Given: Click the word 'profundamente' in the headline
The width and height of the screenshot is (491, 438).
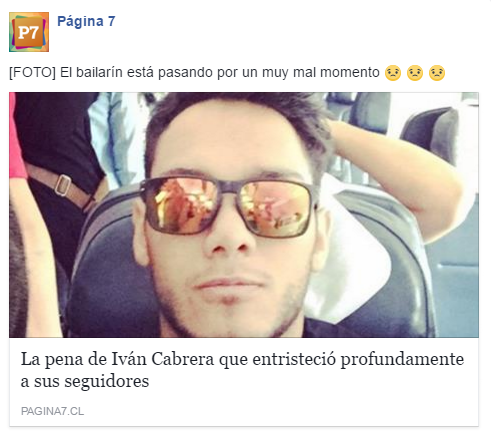Looking at the screenshot, I should coord(402,360).
